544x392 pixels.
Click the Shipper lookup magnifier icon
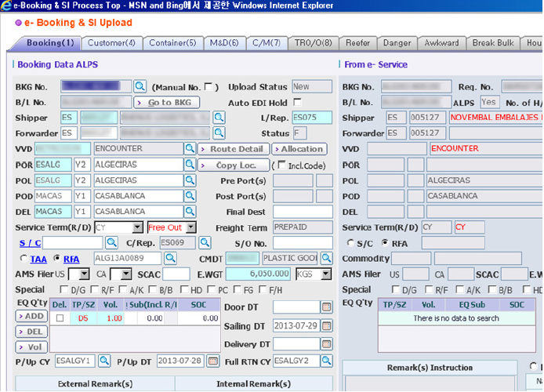(x=219, y=118)
